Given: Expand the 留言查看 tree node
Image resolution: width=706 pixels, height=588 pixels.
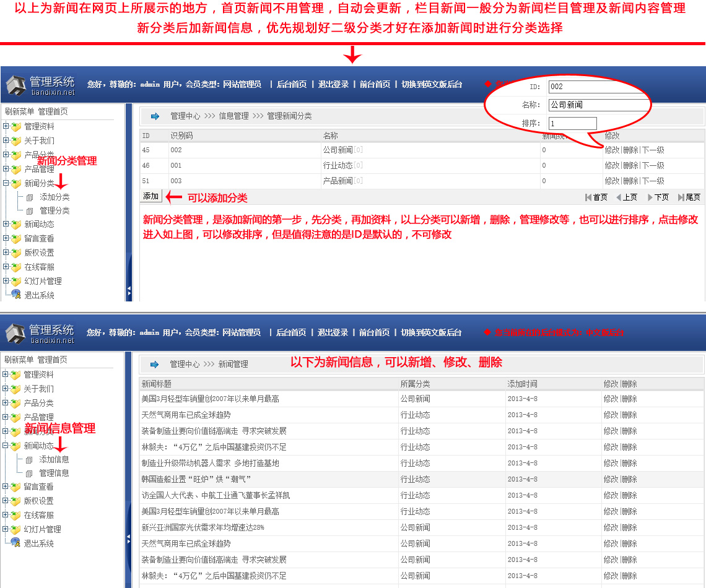Looking at the screenshot, I should click(x=6, y=238).
